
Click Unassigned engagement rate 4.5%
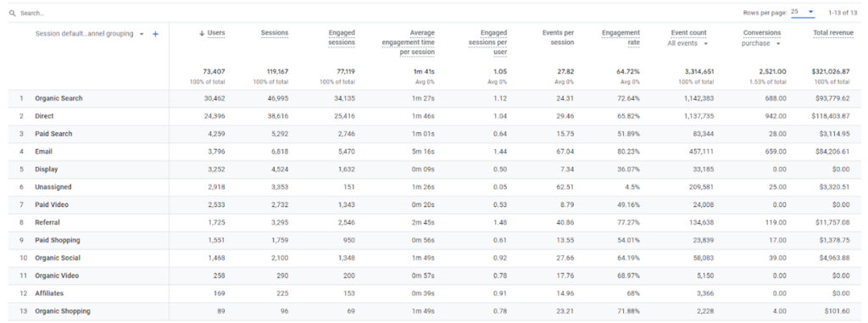pos(633,187)
